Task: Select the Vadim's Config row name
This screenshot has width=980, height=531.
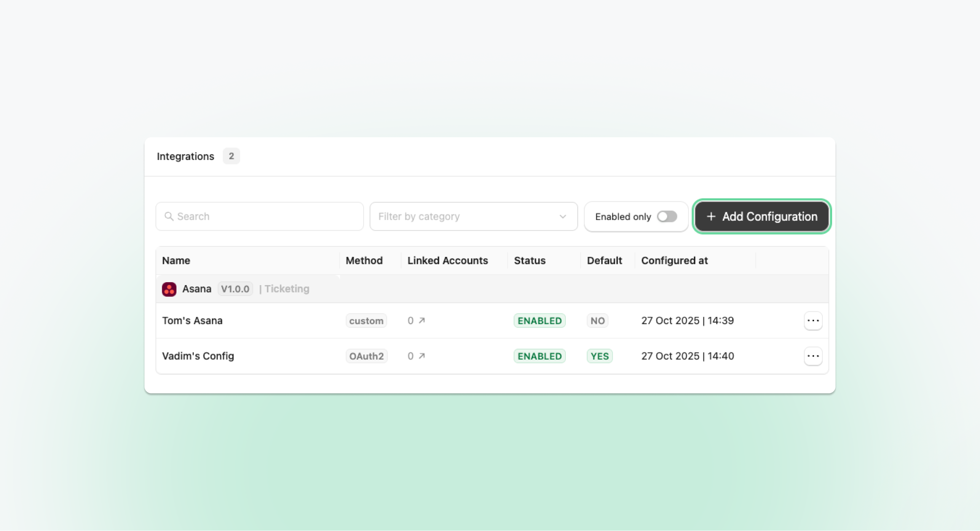Action: point(198,356)
